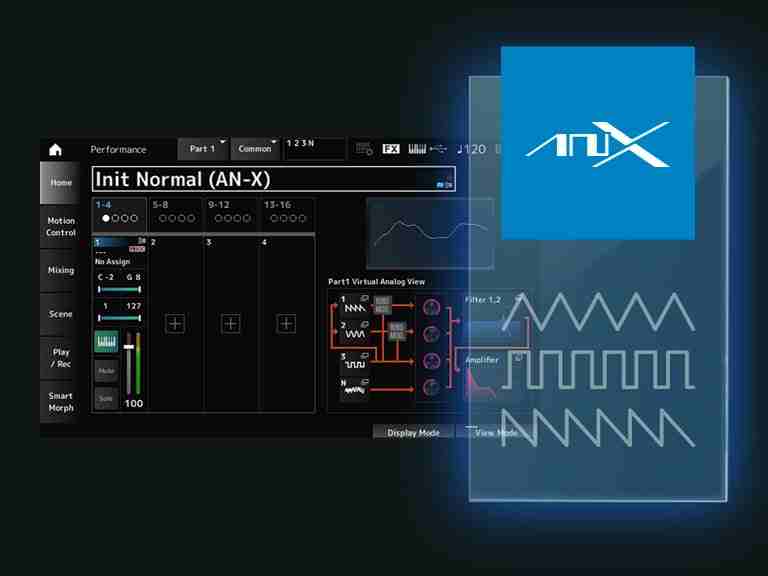Click the Init Normal (AN-X) performance name
This screenshot has height=576, width=768.
click(x=274, y=179)
